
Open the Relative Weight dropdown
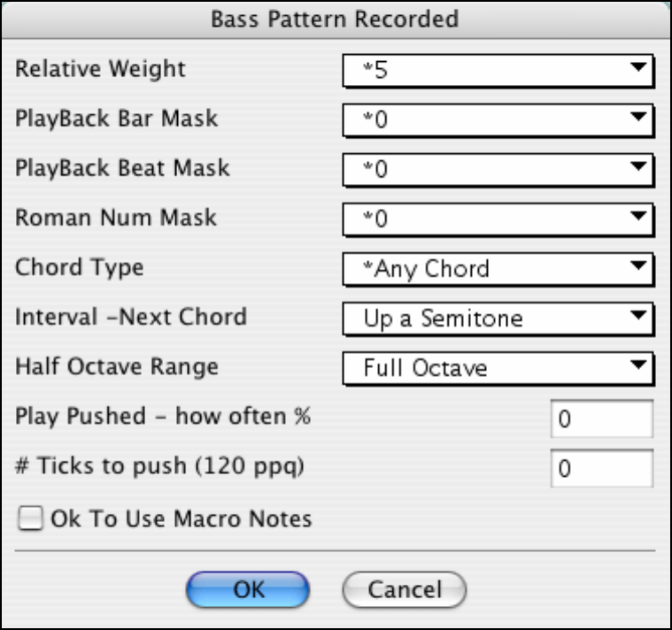(x=496, y=71)
